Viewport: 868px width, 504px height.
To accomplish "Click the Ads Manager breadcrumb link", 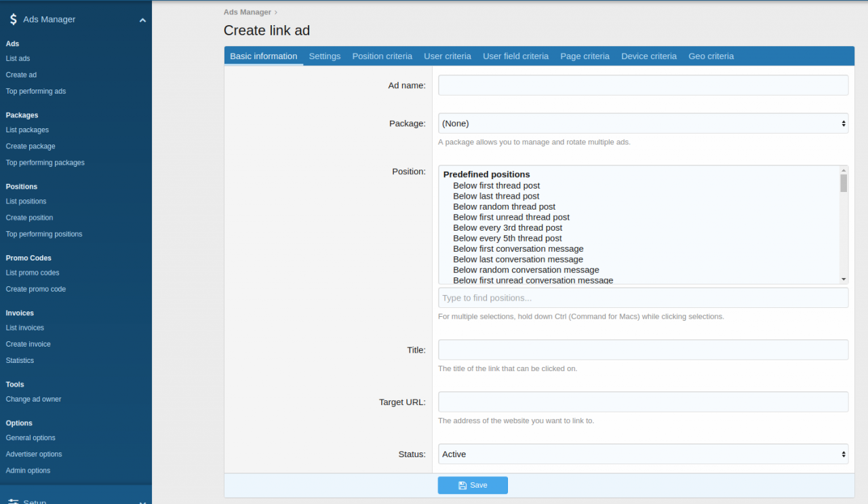I will coord(247,12).
